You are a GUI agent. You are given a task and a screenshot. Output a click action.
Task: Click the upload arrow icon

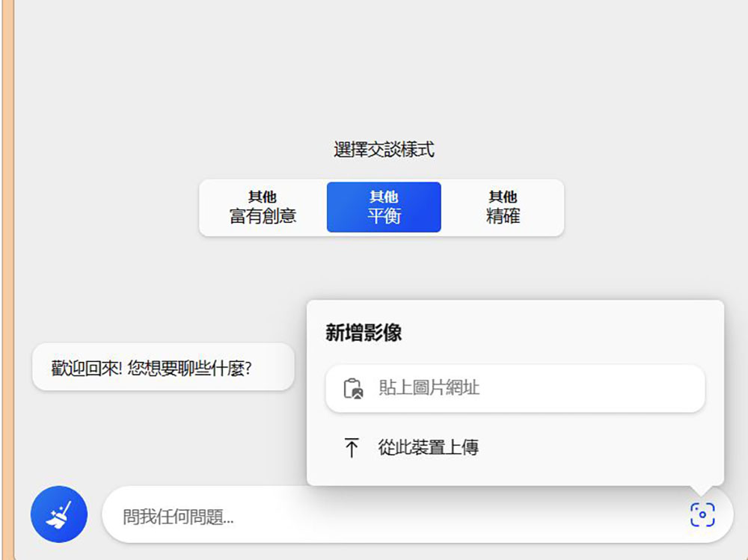point(352,448)
